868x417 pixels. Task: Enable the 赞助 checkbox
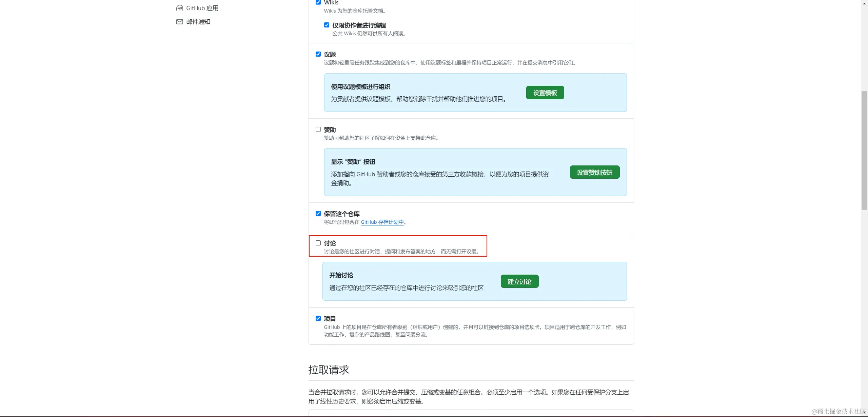(x=318, y=130)
